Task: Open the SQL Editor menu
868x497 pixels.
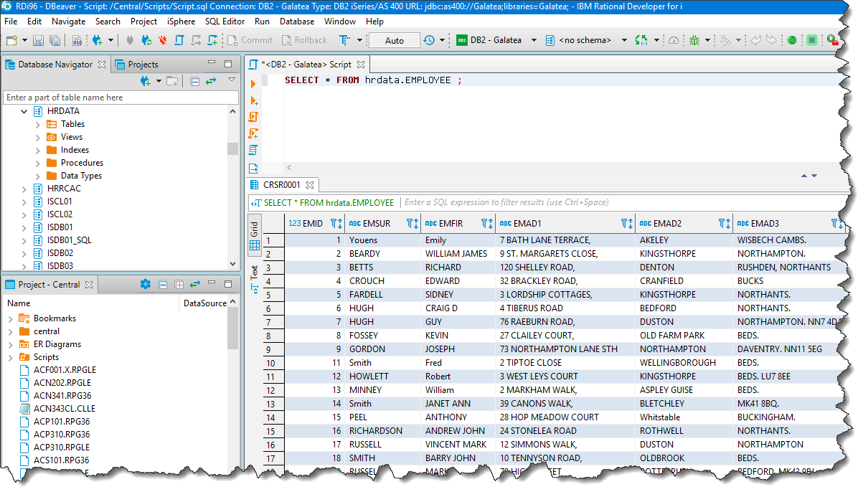Action: coord(225,22)
